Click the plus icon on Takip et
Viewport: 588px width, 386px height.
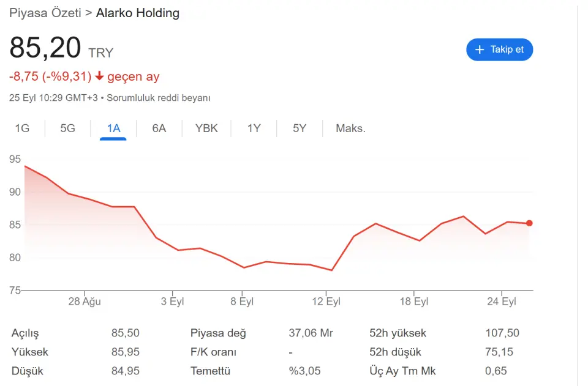click(480, 50)
